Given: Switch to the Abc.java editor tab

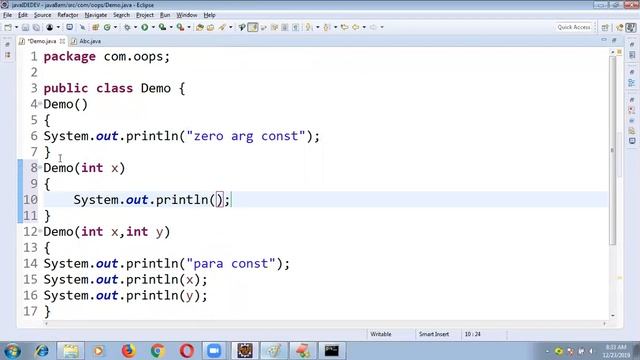Looking at the screenshot, I should (87, 41).
